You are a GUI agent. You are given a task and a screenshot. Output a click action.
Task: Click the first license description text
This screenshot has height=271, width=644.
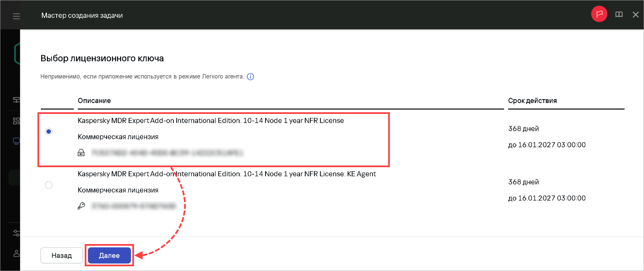pos(211,120)
